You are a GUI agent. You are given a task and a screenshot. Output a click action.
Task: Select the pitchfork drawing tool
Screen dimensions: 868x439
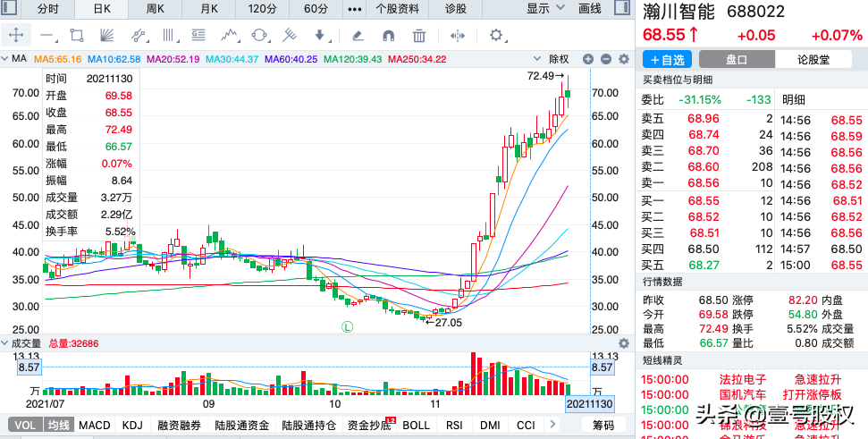point(289,36)
